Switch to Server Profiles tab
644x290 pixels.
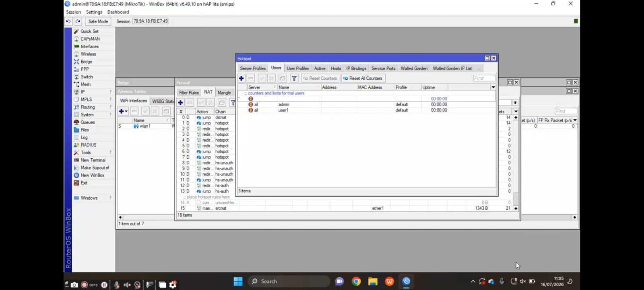[x=253, y=68]
